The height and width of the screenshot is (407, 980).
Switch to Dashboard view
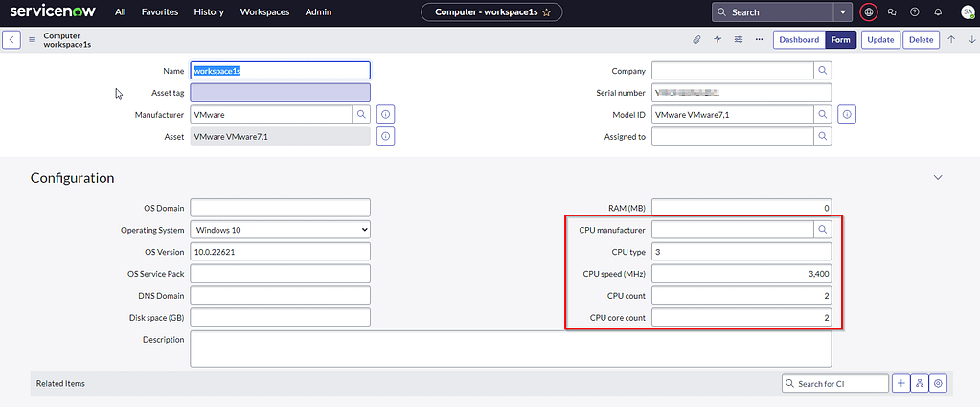point(799,39)
